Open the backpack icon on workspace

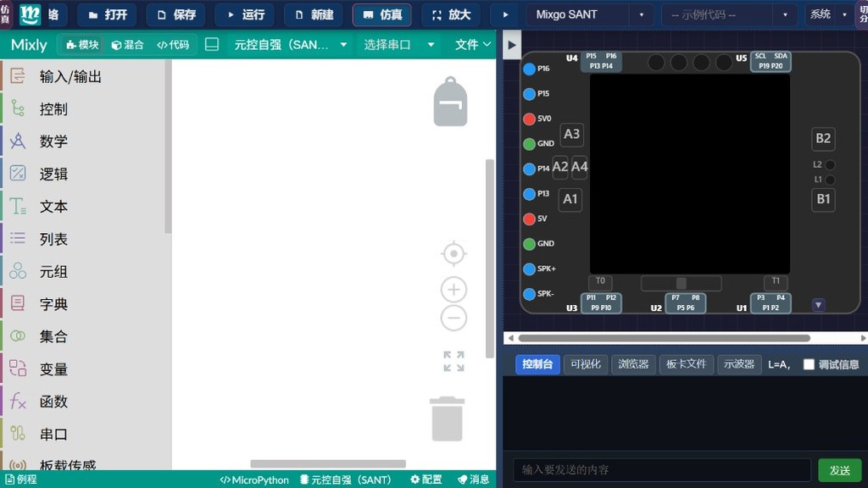click(450, 102)
